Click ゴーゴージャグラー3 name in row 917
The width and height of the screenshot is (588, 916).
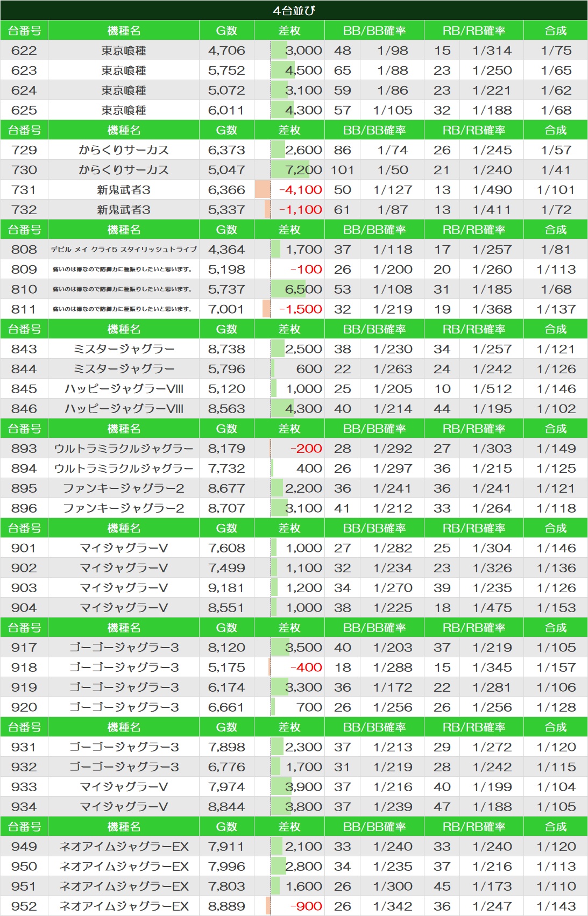pos(124,648)
